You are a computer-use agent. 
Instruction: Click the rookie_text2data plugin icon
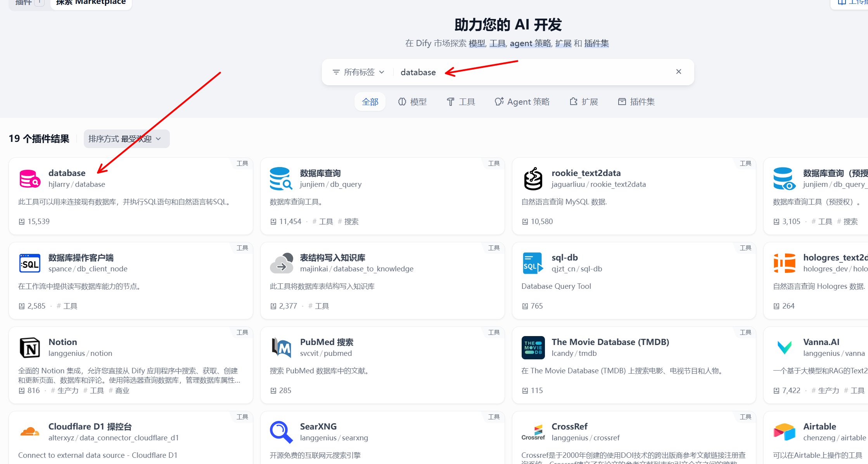(x=533, y=179)
